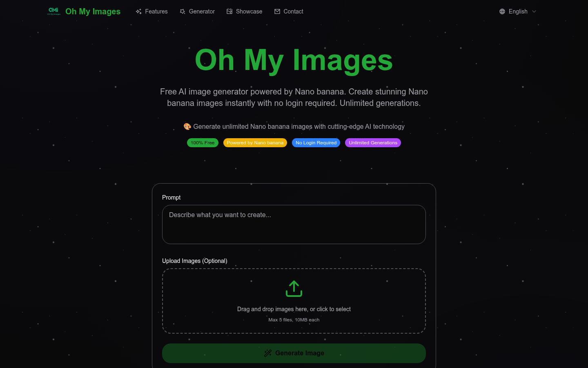Open the Features menu item

coord(156,11)
